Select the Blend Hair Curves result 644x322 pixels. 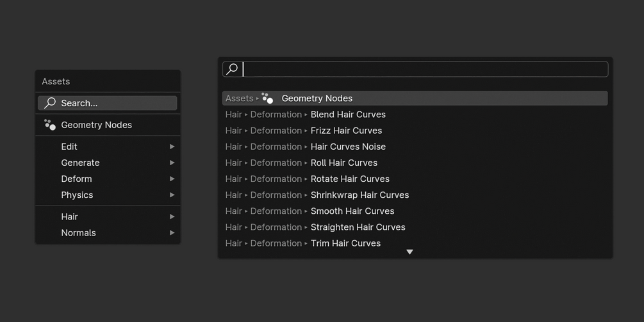(348, 115)
